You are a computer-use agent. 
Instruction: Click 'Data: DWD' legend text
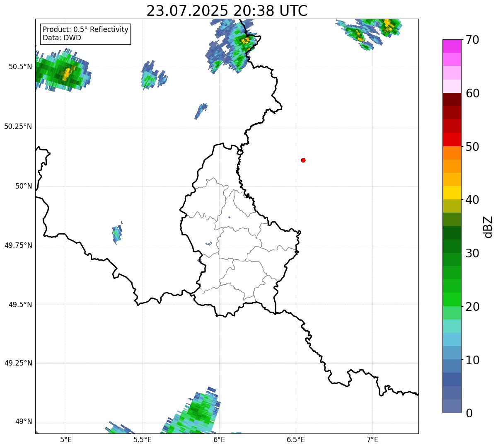[62, 38]
